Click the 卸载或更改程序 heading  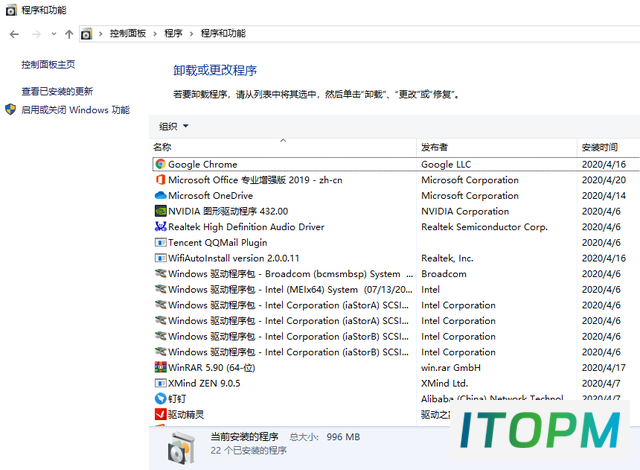click(215, 71)
